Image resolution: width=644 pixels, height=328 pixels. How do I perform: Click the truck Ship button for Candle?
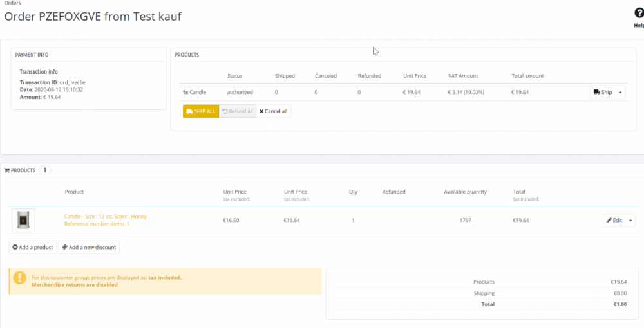click(601, 93)
